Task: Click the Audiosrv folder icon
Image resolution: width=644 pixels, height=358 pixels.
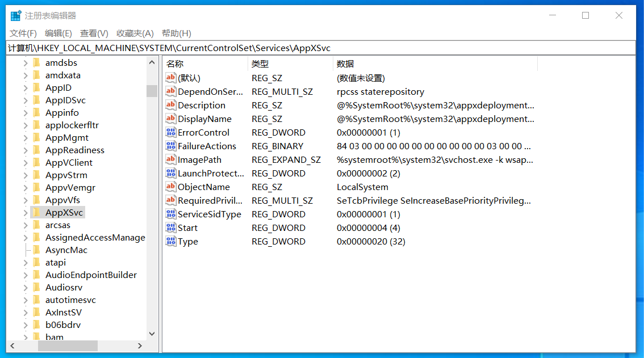Action: point(36,287)
